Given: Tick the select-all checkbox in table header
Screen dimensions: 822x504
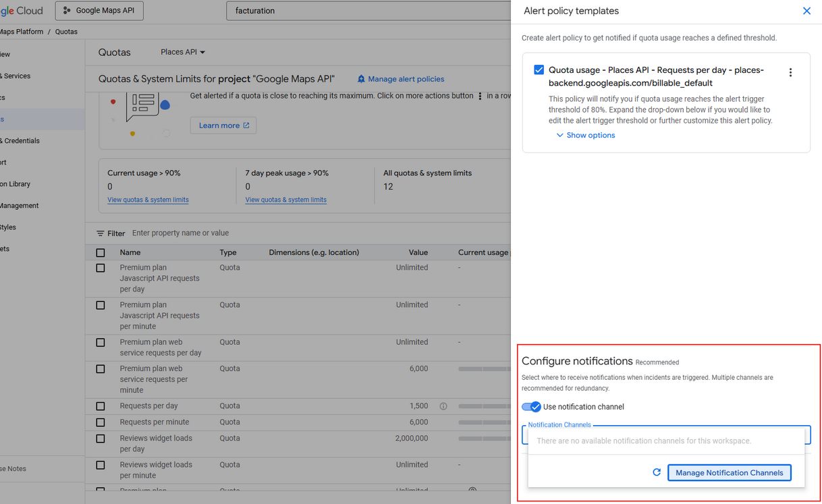Looking at the screenshot, I should tap(101, 253).
